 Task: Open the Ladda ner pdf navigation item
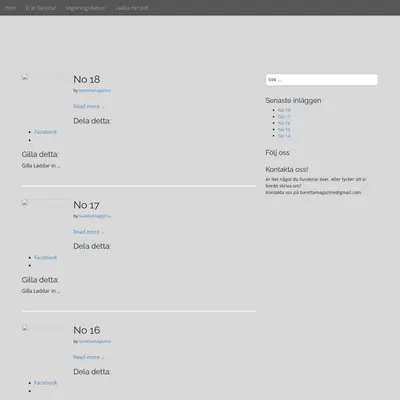click(132, 8)
